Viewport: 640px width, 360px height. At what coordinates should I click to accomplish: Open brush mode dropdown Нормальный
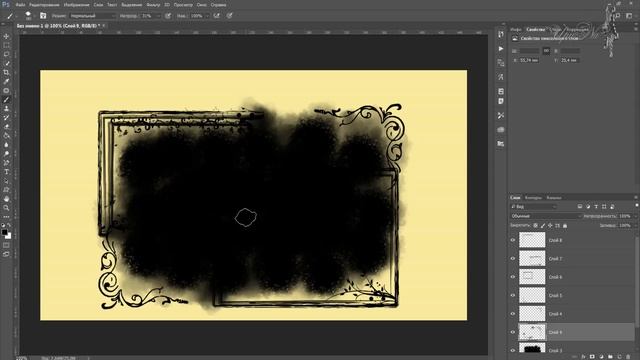pyautogui.click(x=93, y=16)
